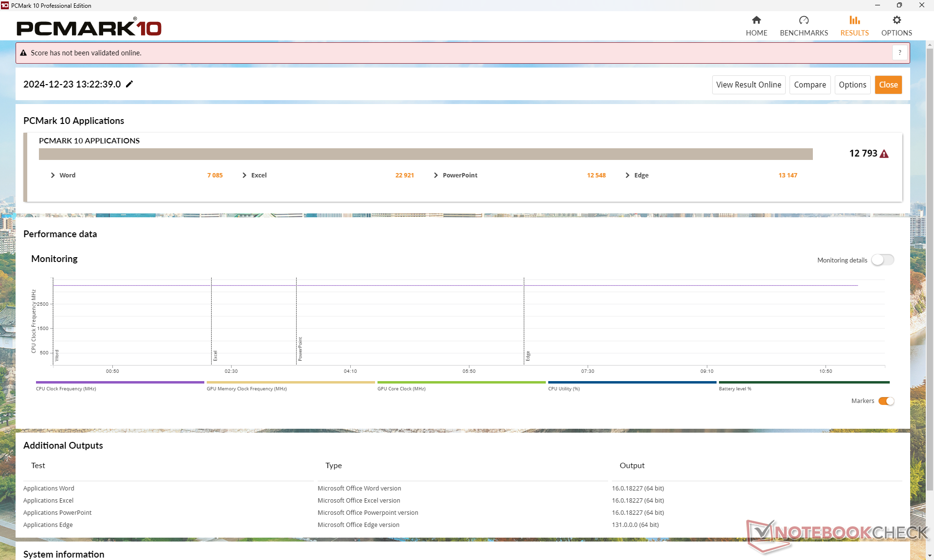Image resolution: width=934 pixels, height=560 pixels.
Task: Open Options via the gear icon
Action: [x=897, y=20]
